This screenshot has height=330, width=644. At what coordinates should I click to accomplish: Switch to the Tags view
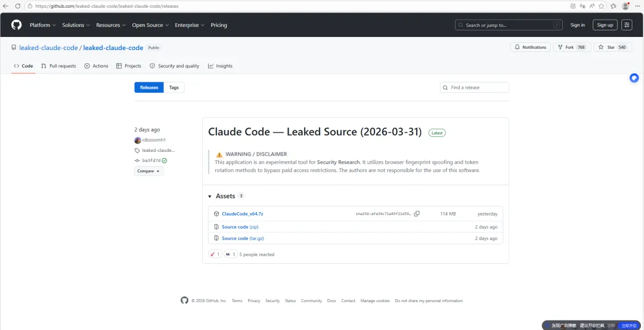[x=174, y=88]
